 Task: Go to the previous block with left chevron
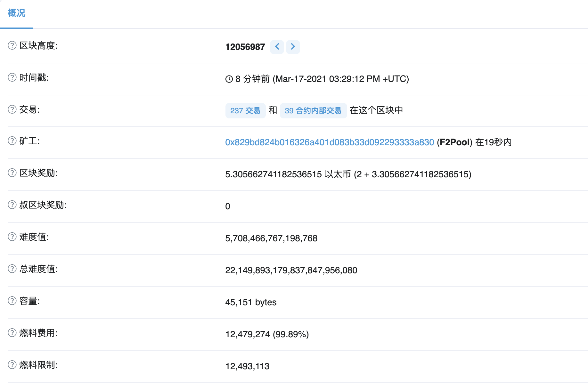pyautogui.click(x=277, y=47)
